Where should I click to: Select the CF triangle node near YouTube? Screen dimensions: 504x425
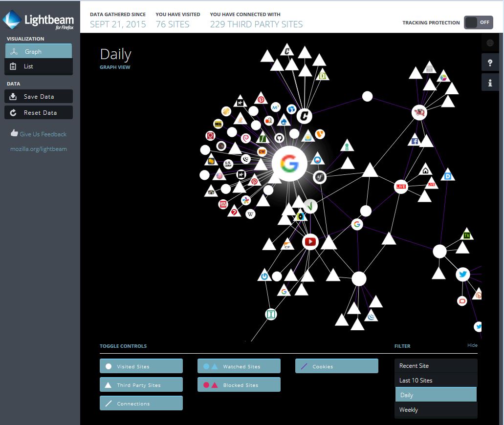[287, 245]
